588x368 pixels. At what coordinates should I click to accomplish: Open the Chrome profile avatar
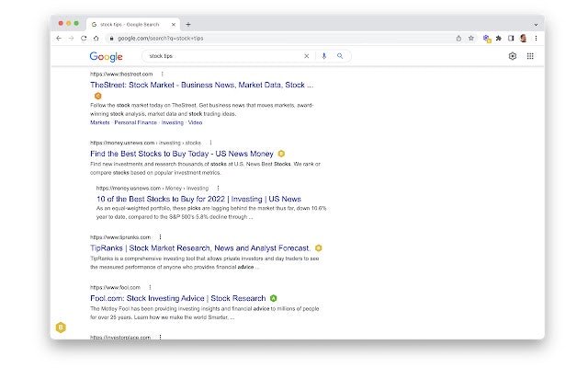coord(524,39)
